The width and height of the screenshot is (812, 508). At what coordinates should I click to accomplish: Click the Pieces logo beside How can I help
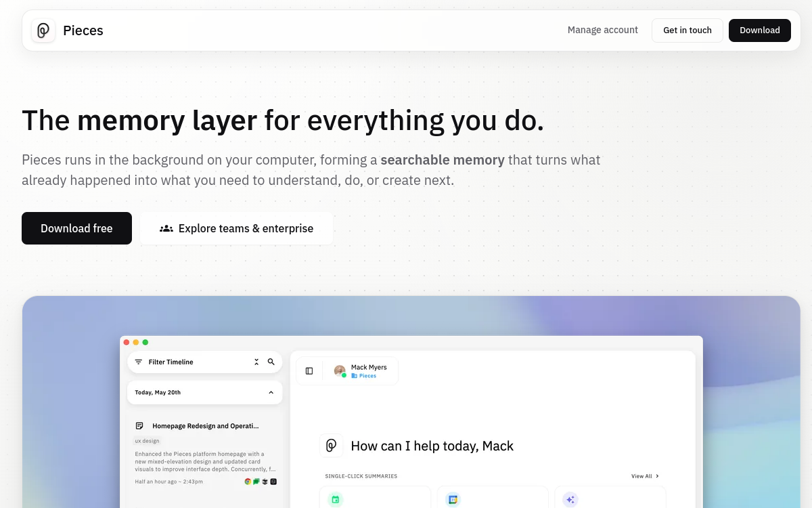pos(332,446)
